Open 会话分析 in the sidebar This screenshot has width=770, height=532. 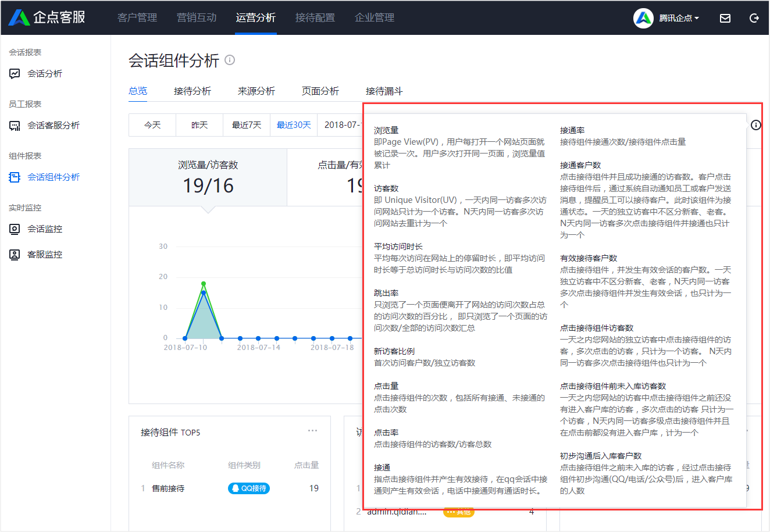click(x=44, y=74)
